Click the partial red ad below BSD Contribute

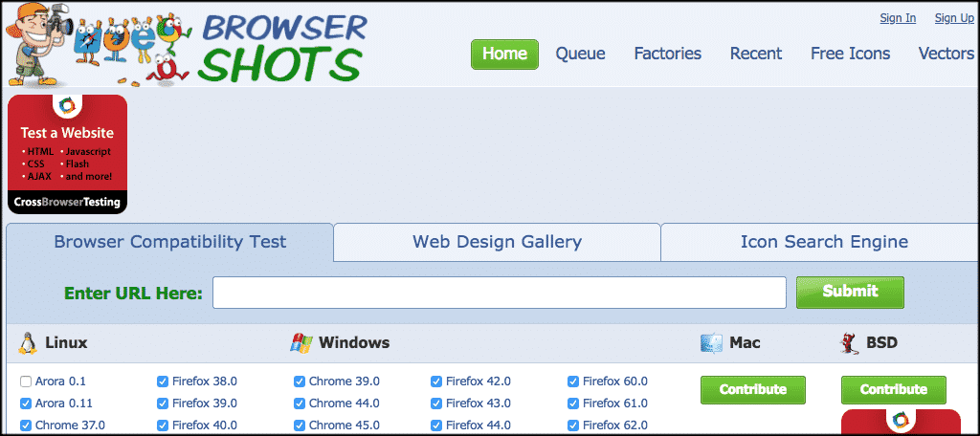901,420
